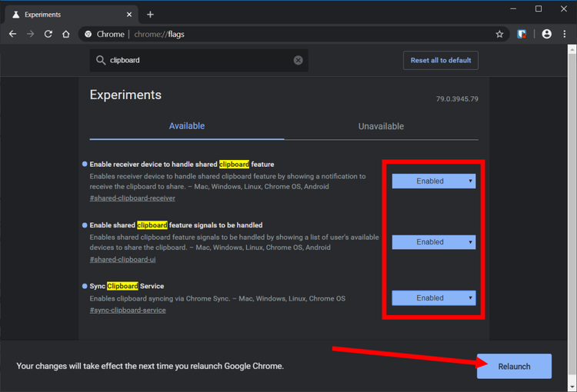
Task: Bookmark this page with star icon
Action: tap(499, 34)
